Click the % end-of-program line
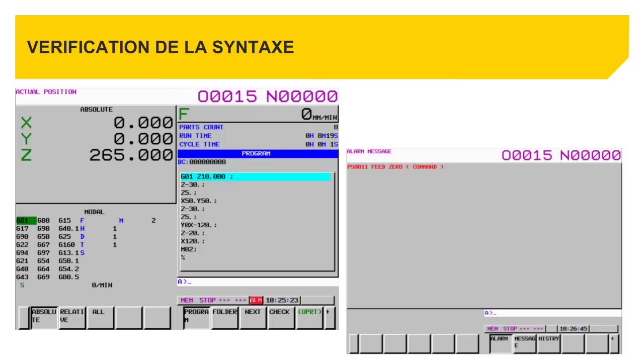 click(x=183, y=257)
